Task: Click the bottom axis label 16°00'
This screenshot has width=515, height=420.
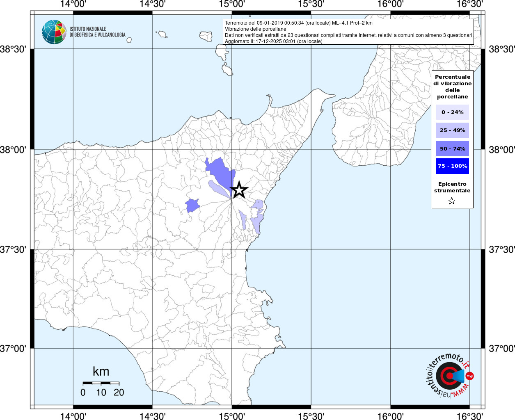Action: 390,416
